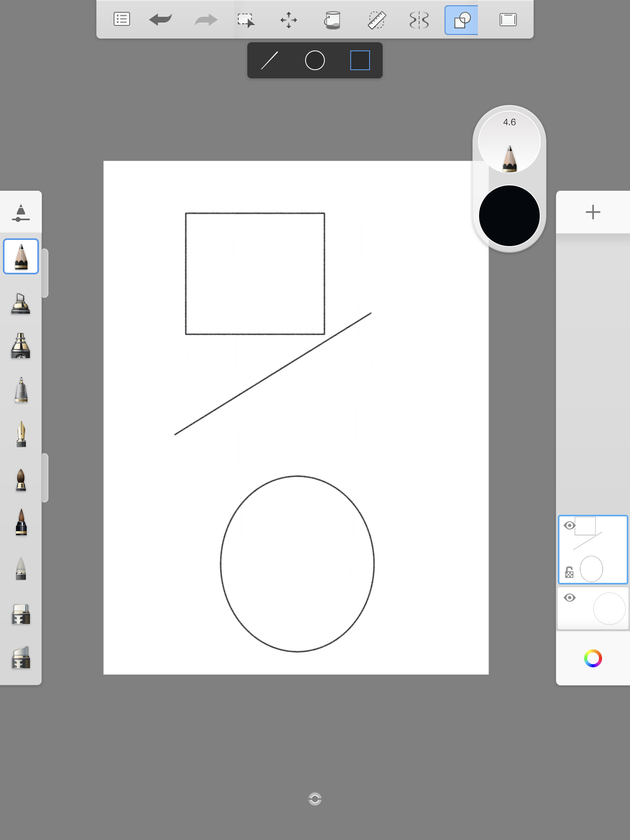
Task: Select the ellipse shape option
Action: pos(315,60)
